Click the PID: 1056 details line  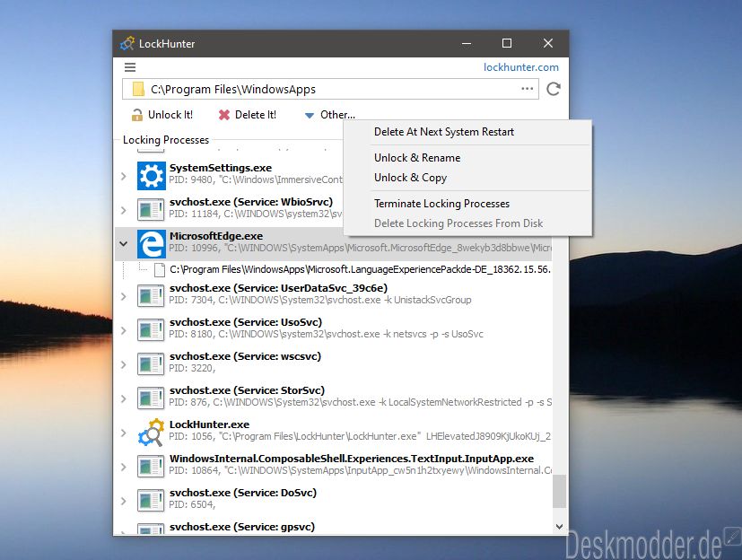coord(360,436)
